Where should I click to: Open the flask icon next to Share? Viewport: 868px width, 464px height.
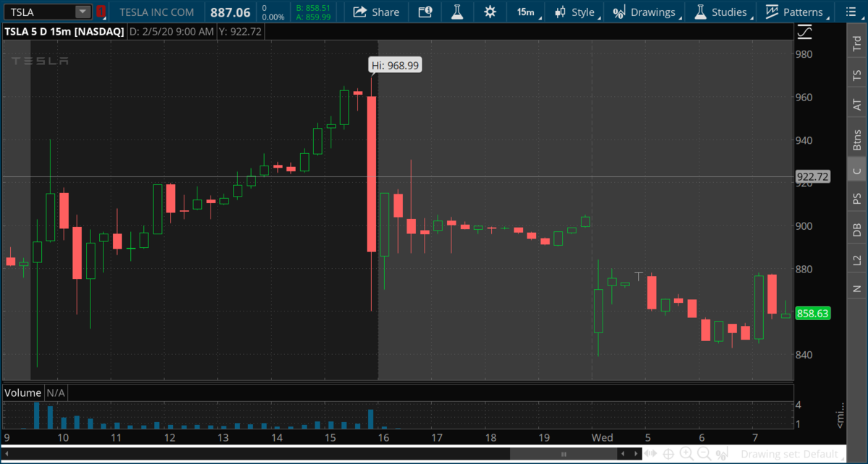456,12
